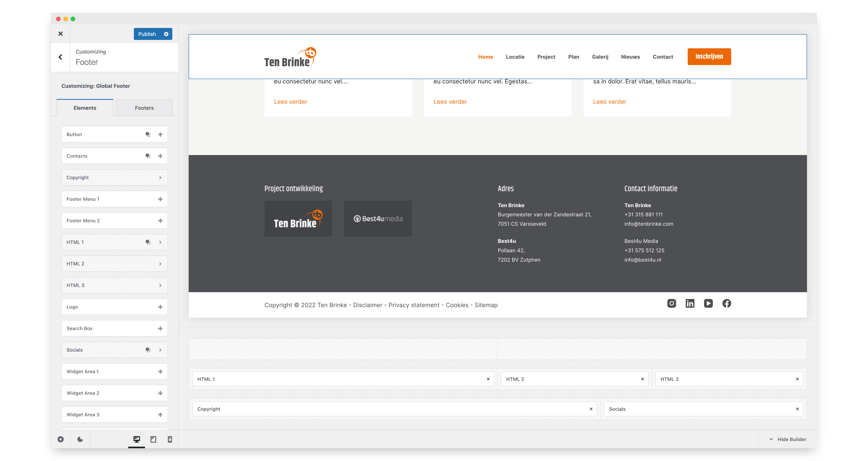Toggle dark mode with the moon icon
868x461 pixels.
[x=80, y=439]
